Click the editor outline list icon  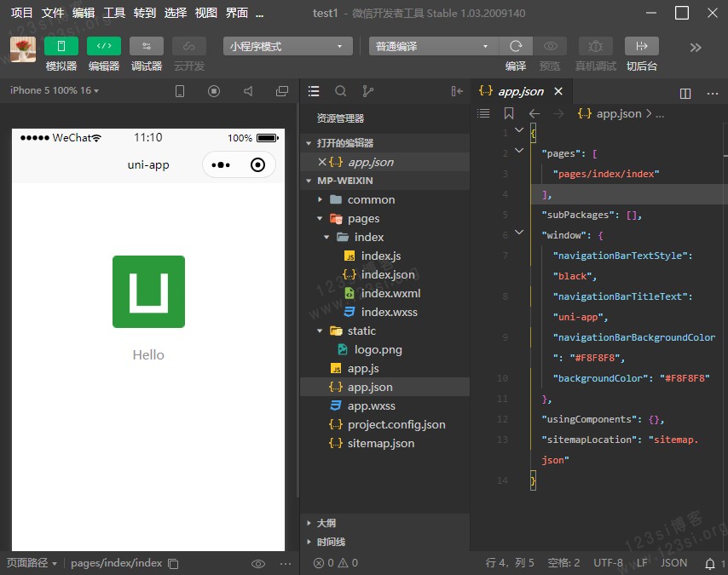click(x=483, y=113)
